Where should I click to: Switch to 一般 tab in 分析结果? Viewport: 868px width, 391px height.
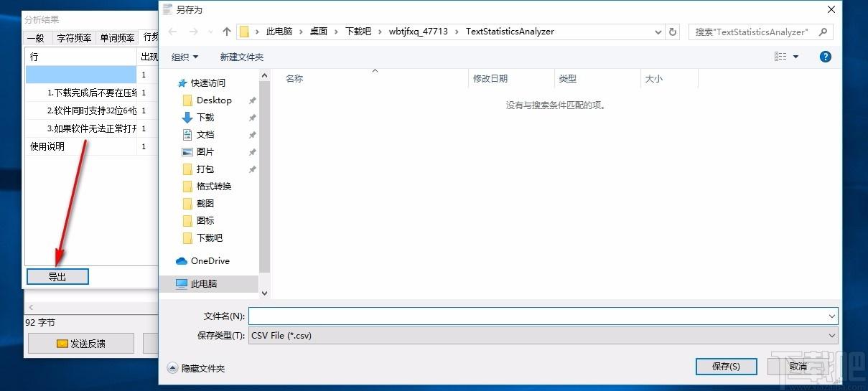(36, 39)
